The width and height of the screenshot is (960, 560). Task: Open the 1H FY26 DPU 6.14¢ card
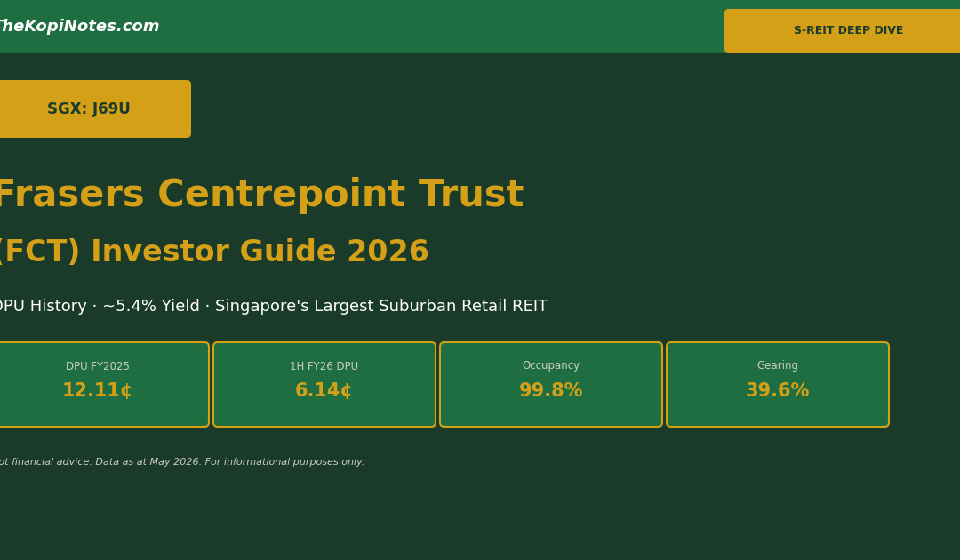tap(324, 384)
